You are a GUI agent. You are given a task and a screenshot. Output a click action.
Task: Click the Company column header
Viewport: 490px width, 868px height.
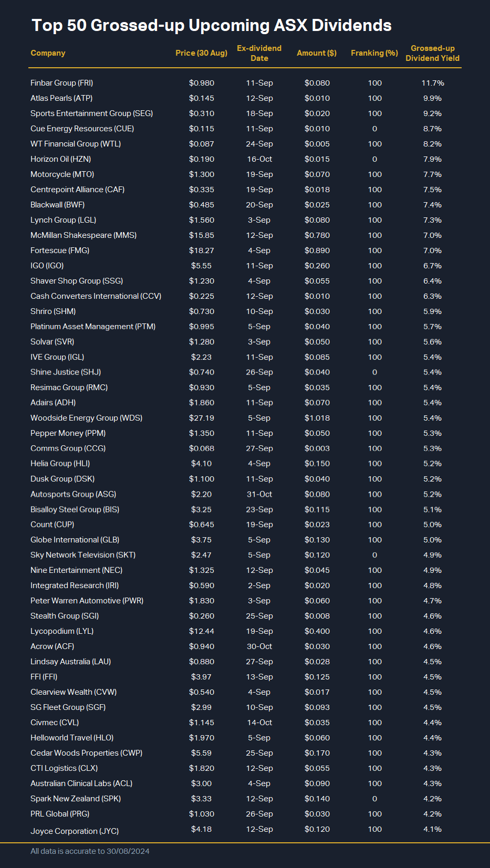(x=48, y=53)
